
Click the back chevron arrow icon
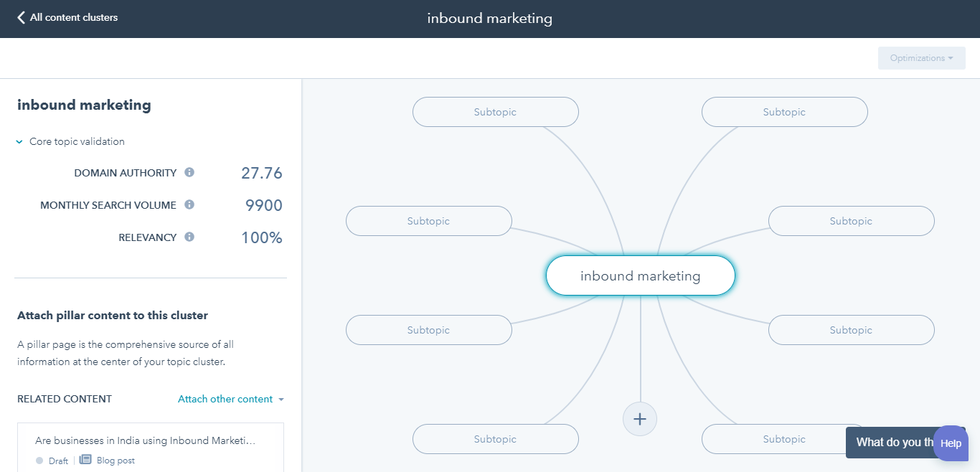coord(21,17)
